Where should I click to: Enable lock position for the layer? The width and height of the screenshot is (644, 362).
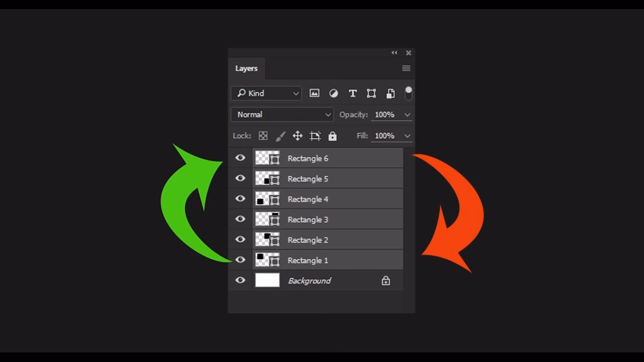(298, 136)
